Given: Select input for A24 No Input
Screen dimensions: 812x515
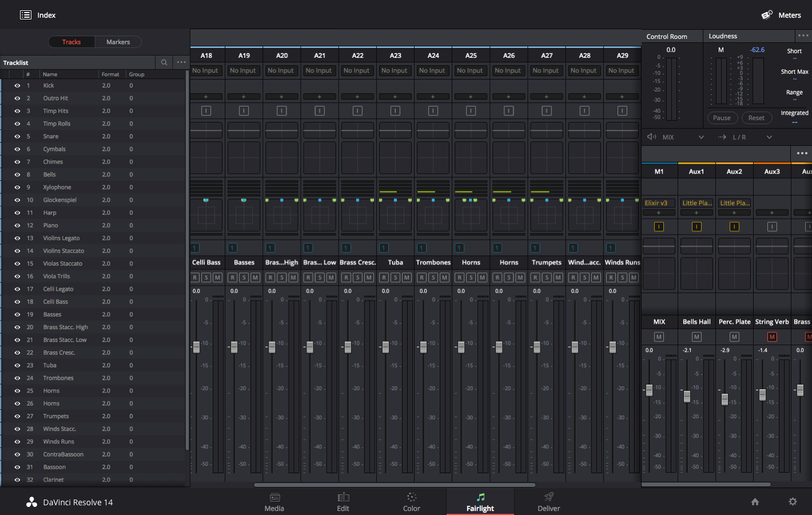Looking at the screenshot, I should pyautogui.click(x=432, y=70).
